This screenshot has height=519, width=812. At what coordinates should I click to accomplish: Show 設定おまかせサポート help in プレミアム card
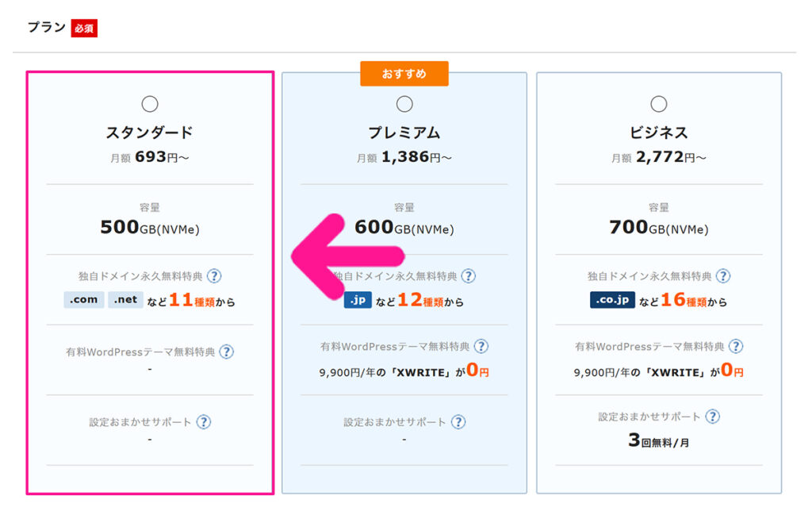(x=458, y=422)
